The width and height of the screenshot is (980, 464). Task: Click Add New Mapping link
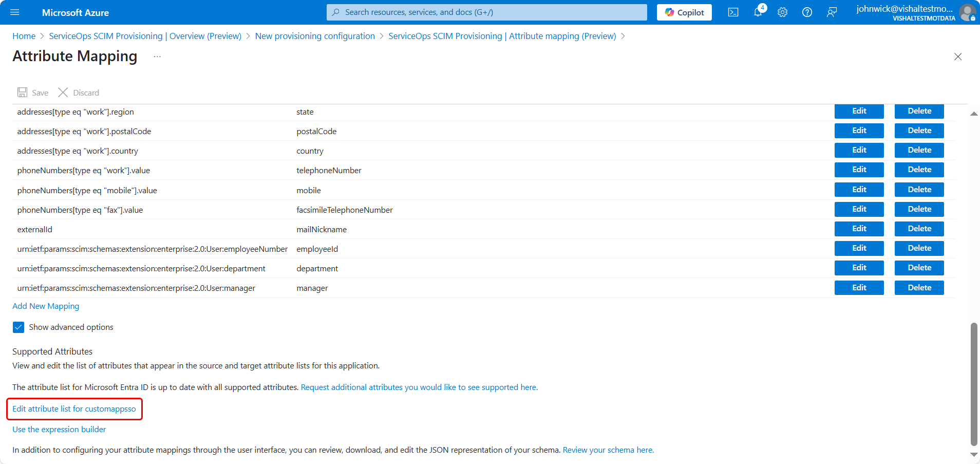(46, 306)
